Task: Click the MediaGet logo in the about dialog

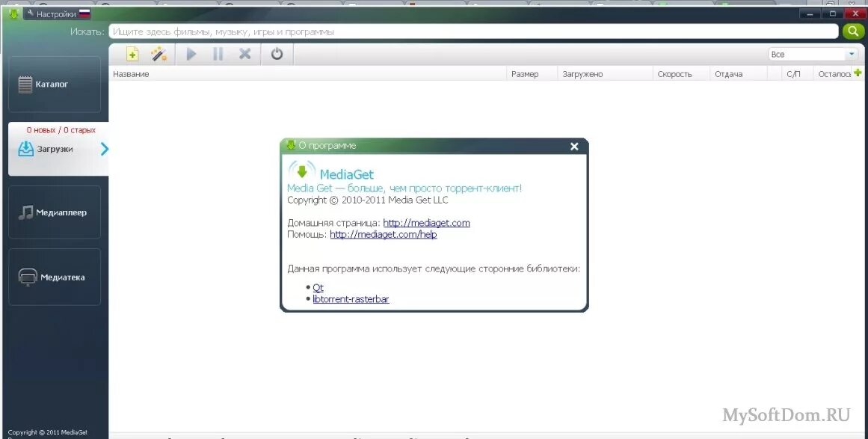Action: (302, 171)
